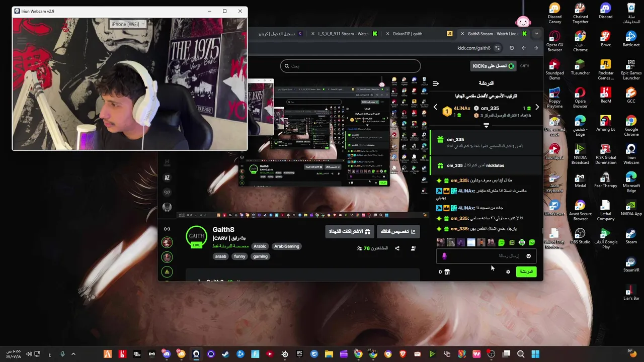644x362 pixels.
Task: Select the funny tag
Action: 239,256
